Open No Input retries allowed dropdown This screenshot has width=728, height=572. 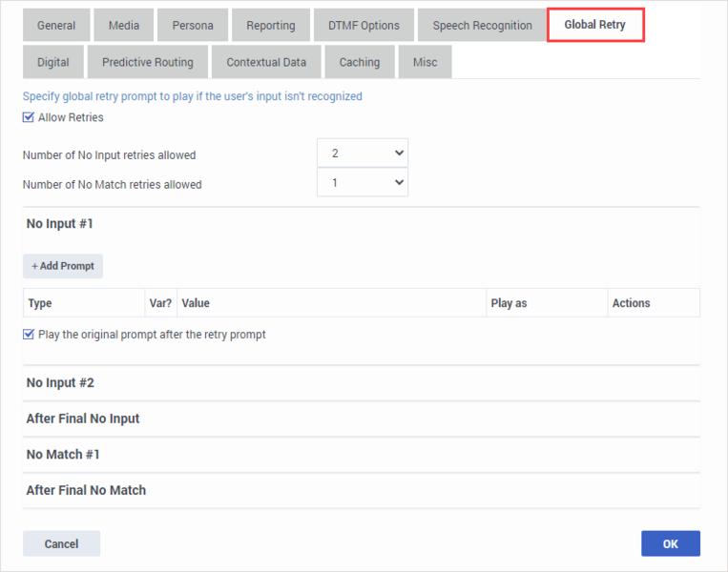pos(363,153)
